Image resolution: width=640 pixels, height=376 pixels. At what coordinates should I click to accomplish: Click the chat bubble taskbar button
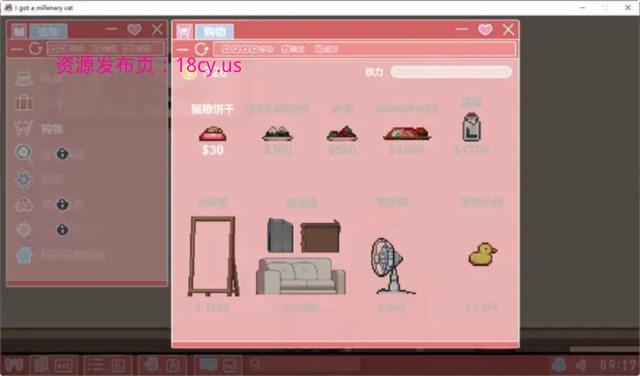217,365
